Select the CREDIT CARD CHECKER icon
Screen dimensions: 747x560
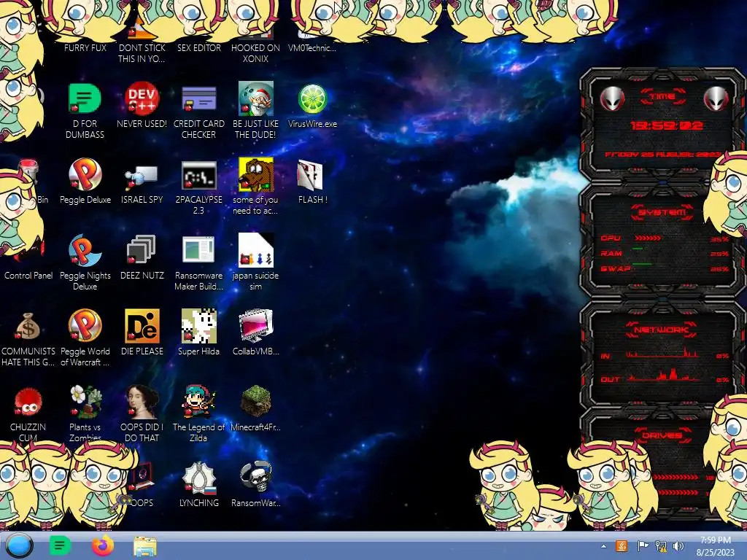pyautogui.click(x=198, y=98)
